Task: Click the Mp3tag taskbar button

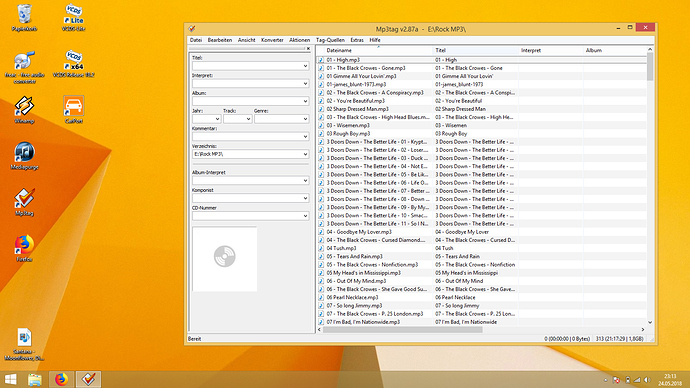Action: pyautogui.click(x=88, y=379)
